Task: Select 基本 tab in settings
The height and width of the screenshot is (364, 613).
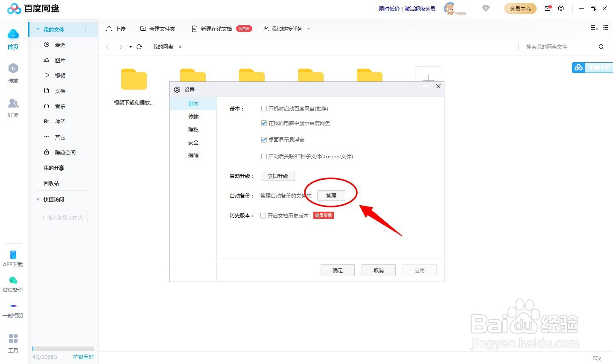Action: 193,104
